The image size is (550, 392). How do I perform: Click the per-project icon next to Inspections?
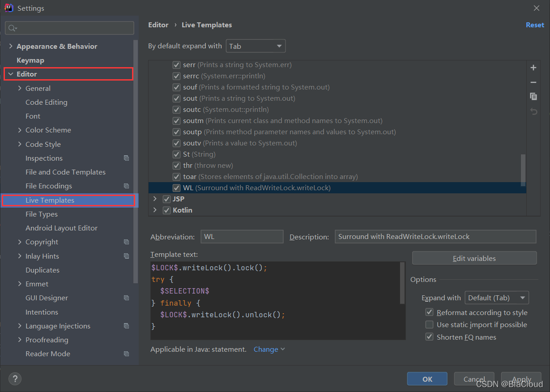[126, 158]
